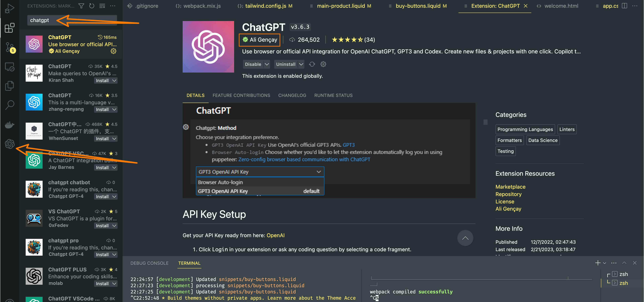Image resolution: width=644 pixels, height=302 pixels.
Task: Open Explorer files view
Action: click(x=10, y=86)
